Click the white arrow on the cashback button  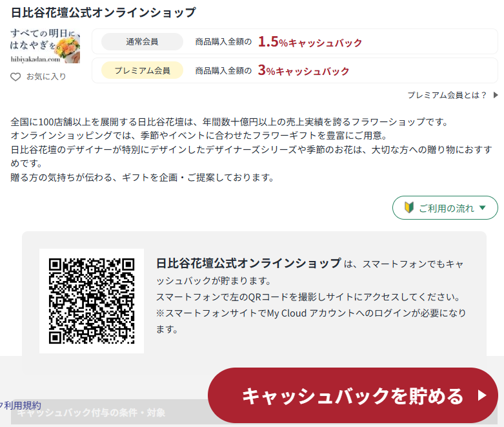tap(481, 395)
